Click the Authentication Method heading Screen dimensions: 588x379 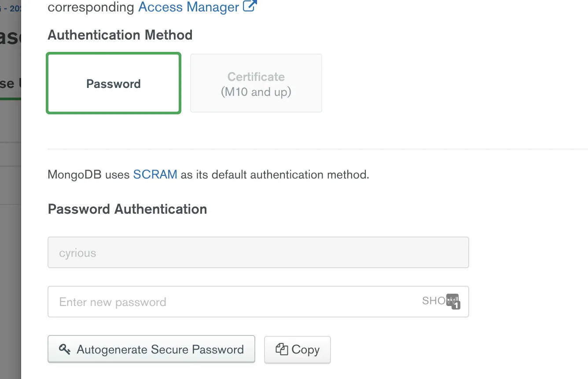(x=120, y=35)
